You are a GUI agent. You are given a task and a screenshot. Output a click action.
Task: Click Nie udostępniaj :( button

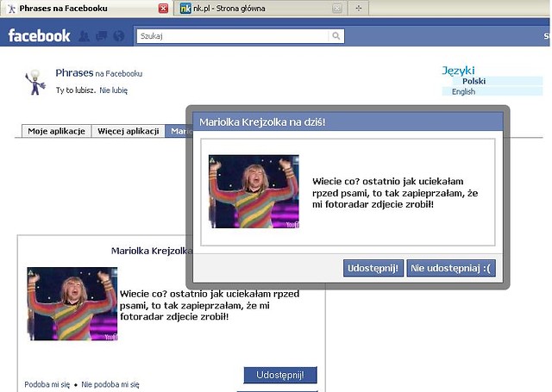pos(451,268)
